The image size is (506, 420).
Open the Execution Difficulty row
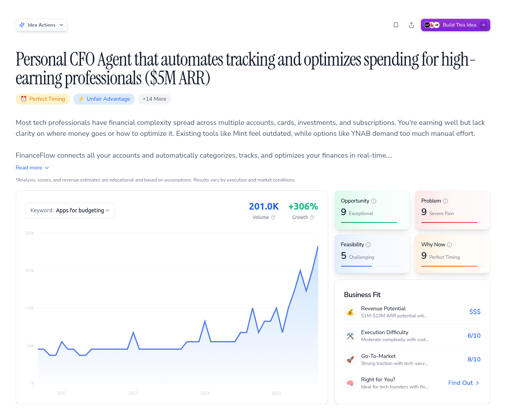point(412,336)
